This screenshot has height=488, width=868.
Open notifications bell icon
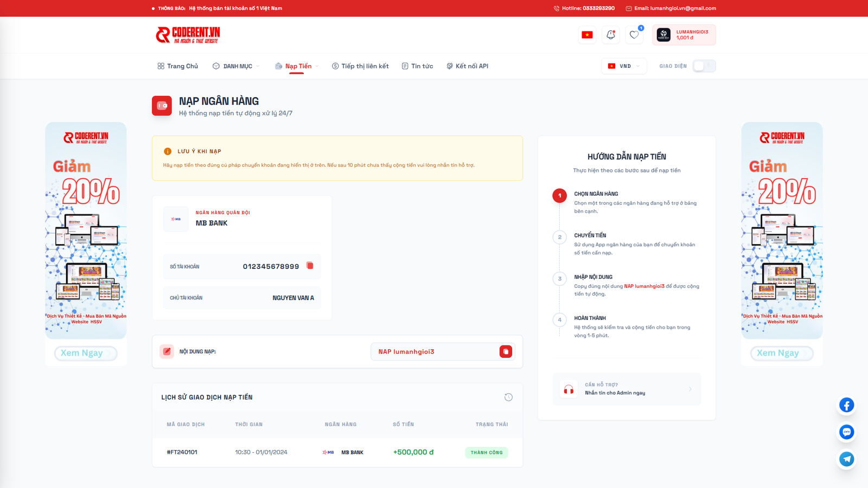611,34
